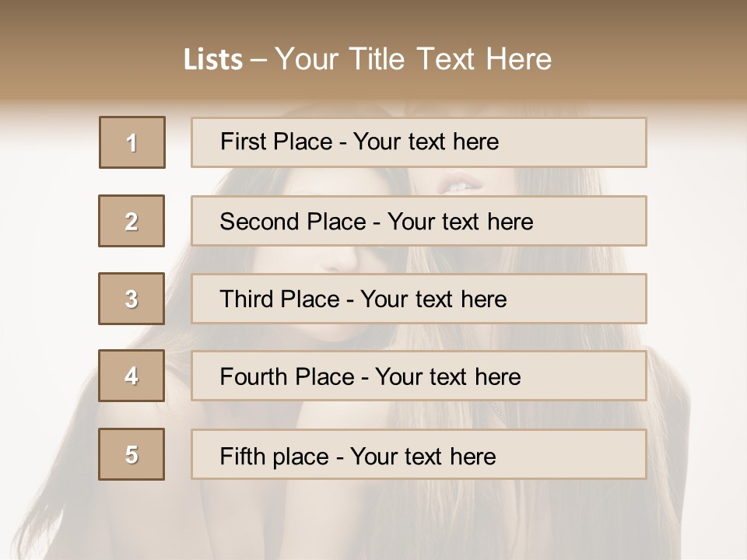Click the "Fourth Place" text
The width and height of the screenshot is (747, 560).
click(286, 377)
